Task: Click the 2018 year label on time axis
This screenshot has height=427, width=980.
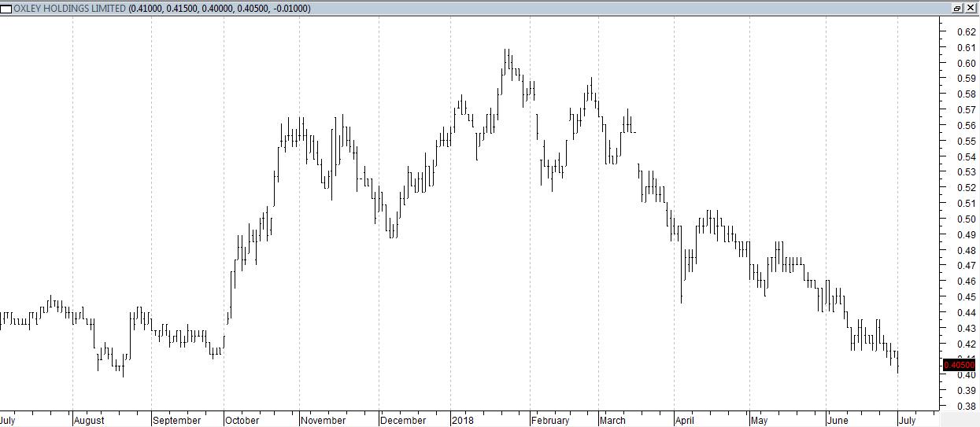Action: (x=464, y=421)
